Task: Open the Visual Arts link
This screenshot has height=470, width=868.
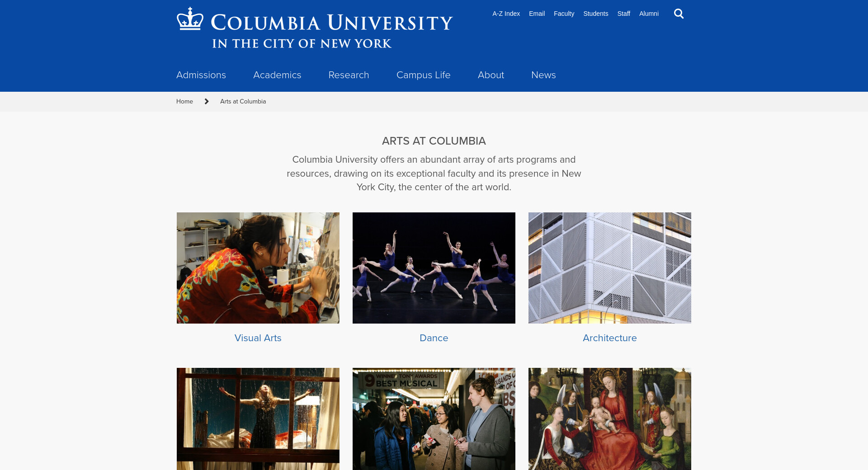Action: click(258, 338)
